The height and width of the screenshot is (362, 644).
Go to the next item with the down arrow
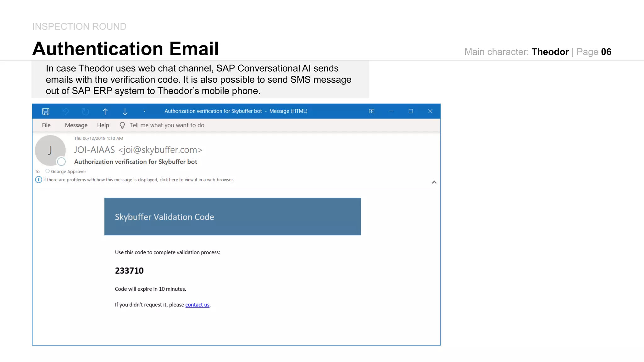tap(125, 112)
